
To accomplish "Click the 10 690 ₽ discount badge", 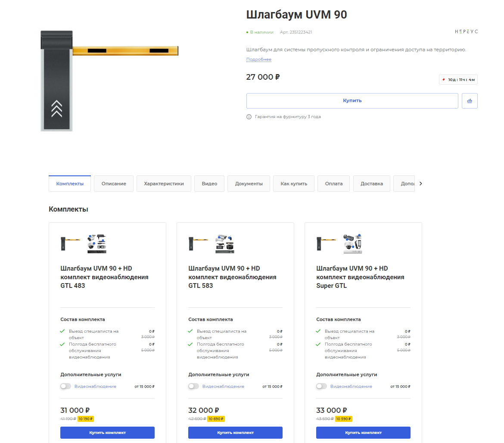I will pyautogui.click(x=216, y=419).
